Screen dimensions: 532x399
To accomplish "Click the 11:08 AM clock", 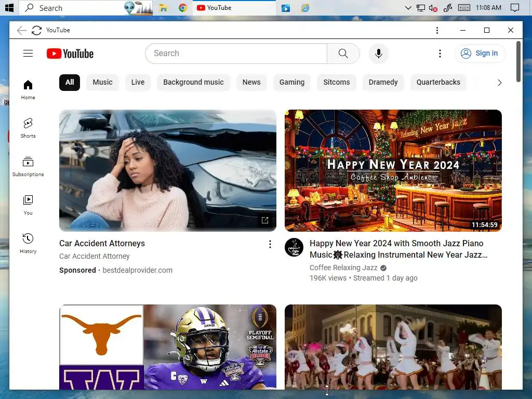I will tap(488, 8).
